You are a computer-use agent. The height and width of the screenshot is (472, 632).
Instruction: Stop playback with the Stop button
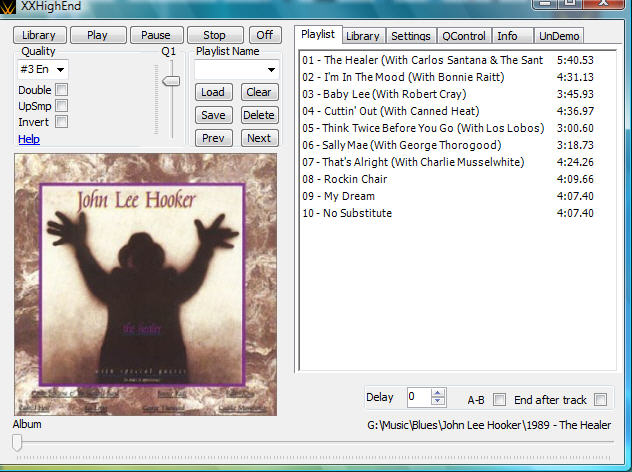[215, 35]
